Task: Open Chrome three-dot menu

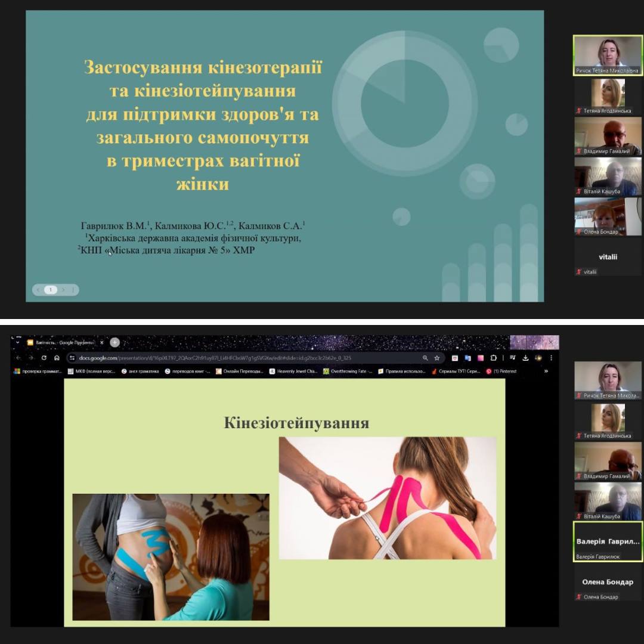Action: (x=551, y=358)
